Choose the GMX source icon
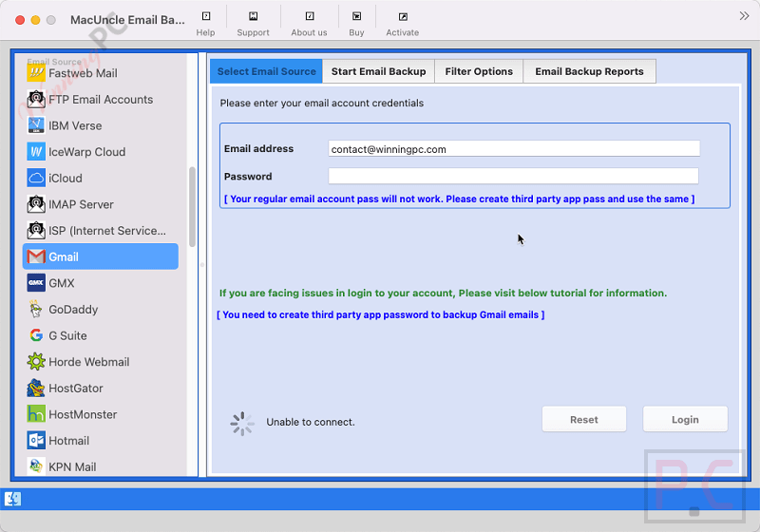Image resolution: width=760 pixels, height=532 pixels. pos(36,282)
